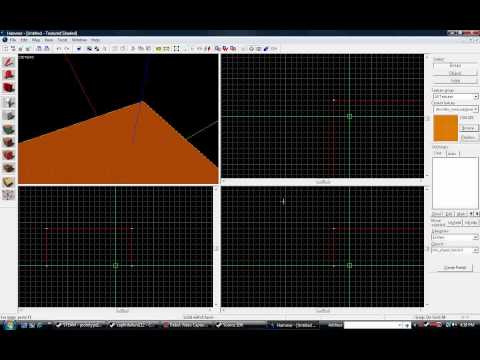Select the Magnify tool

[x=9, y=75]
